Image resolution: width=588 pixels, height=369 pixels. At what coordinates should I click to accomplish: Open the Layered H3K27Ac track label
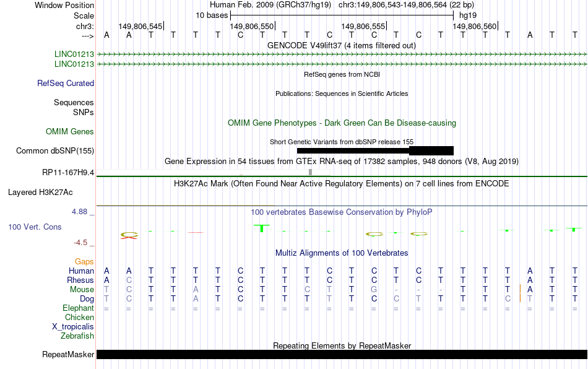point(40,193)
